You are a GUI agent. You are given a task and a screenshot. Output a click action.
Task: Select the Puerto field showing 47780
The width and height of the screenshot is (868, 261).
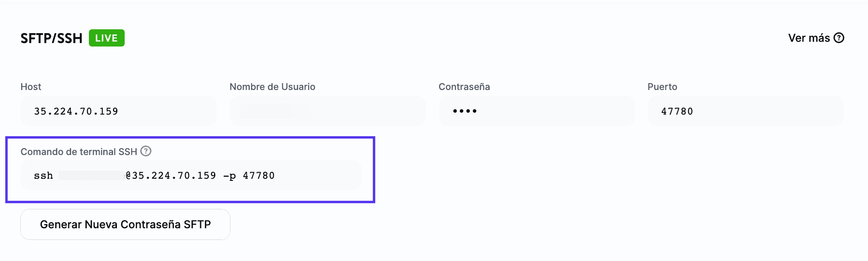(745, 111)
